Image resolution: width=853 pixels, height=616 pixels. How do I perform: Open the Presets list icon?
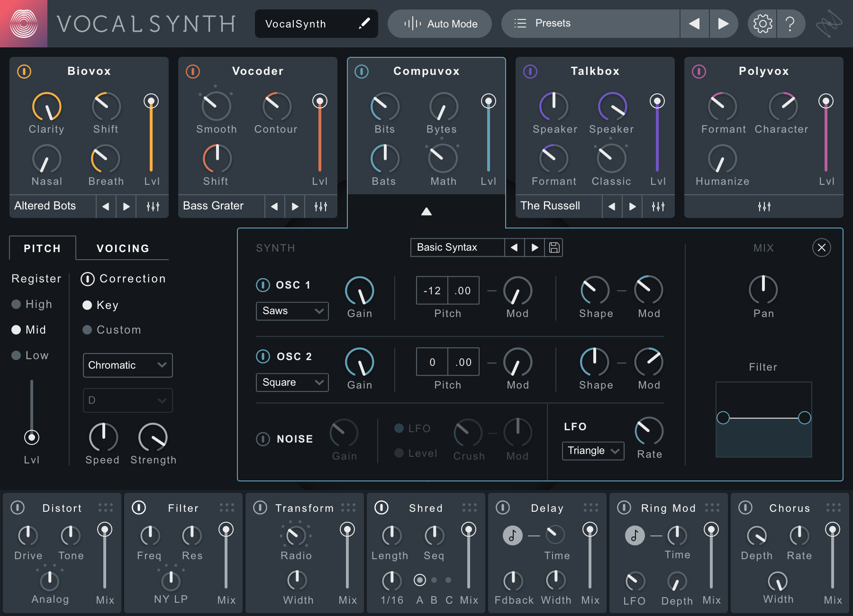pyautogui.click(x=520, y=23)
